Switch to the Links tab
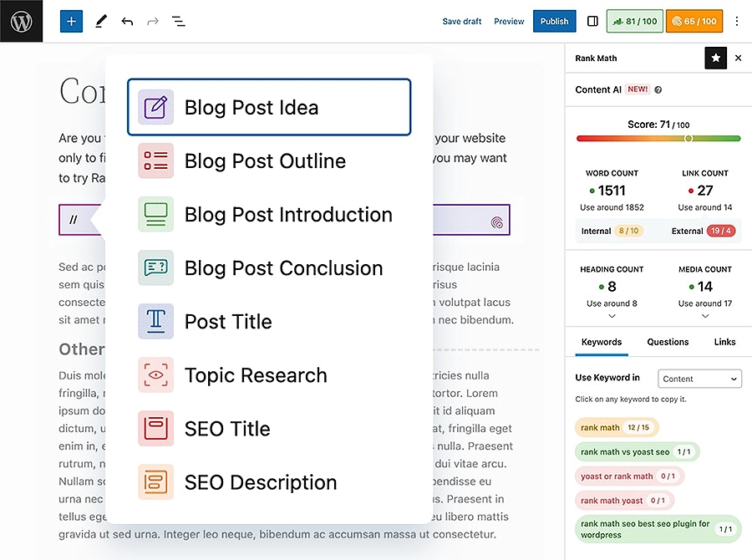 724,342
